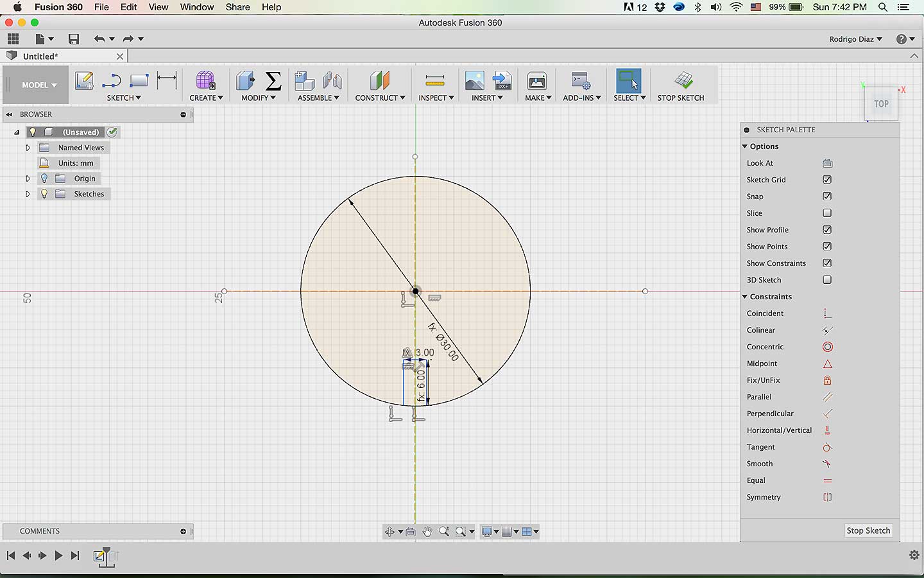Open the MODEL workspace dropdown
This screenshot has height=578, width=924.
point(38,85)
